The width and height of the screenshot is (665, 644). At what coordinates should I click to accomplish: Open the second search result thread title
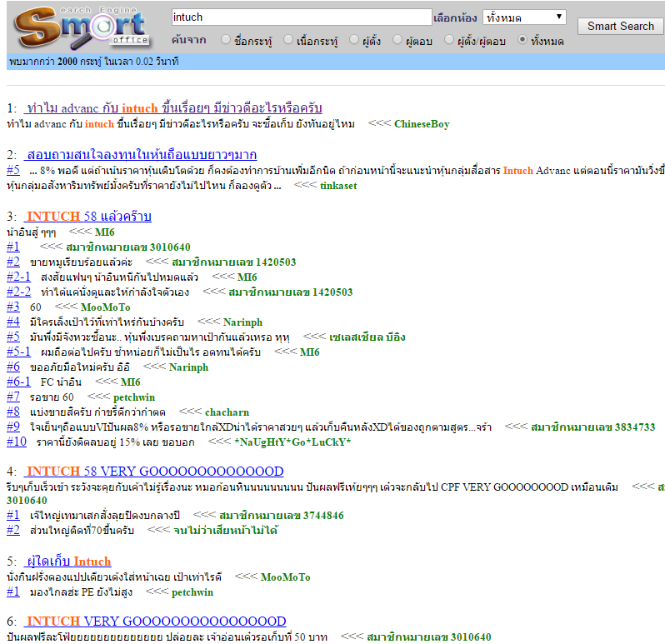pos(141,155)
